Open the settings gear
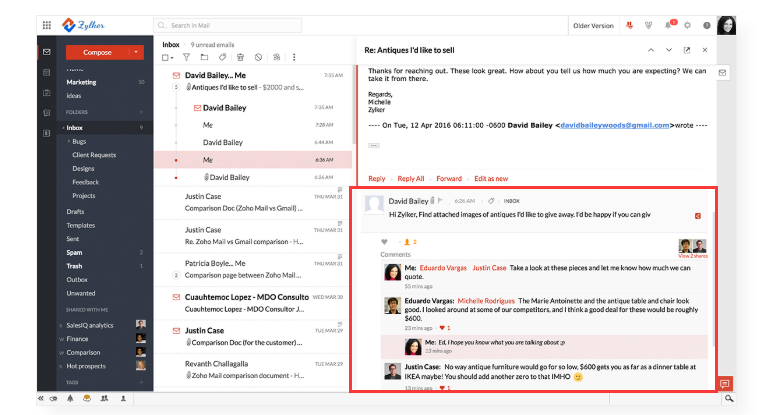This screenshot has height=415, width=760. 690,24
